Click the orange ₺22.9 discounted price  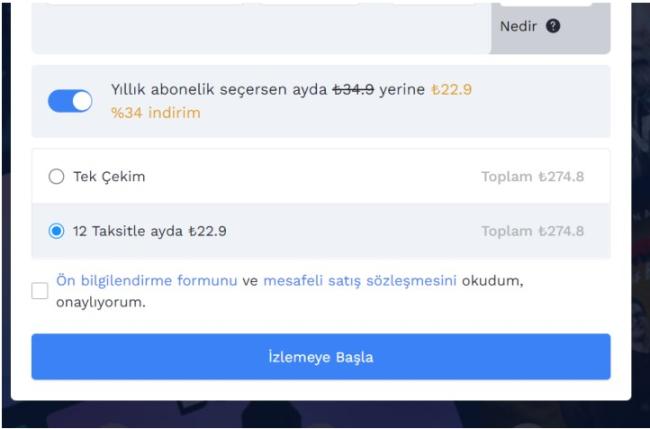coord(451,90)
